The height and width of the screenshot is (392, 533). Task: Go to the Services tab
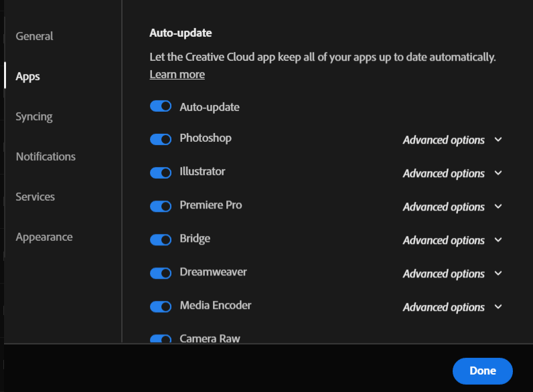[x=35, y=197]
